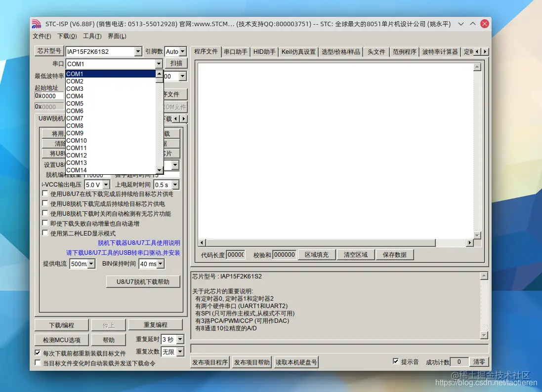This screenshot has width=542, height=392.
Task: Click the 代码长度 code length field
Action: [x=236, y=255]
